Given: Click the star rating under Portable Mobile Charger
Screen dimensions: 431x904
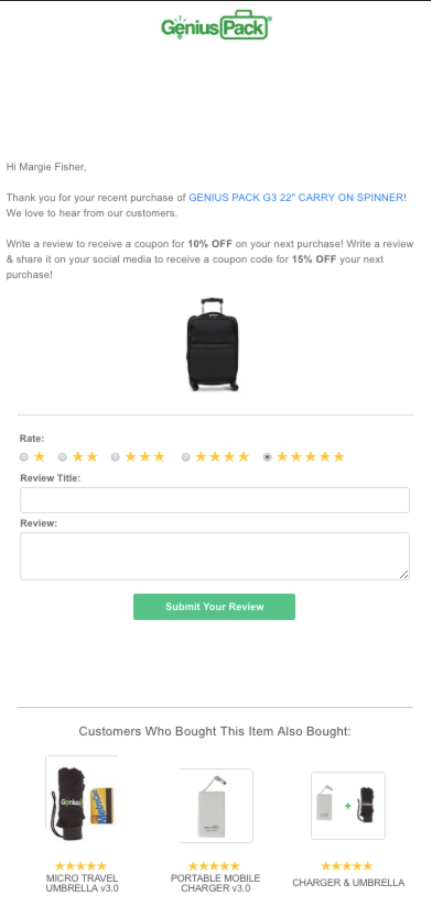Looking at the screenshot, I should click(214, 865).
